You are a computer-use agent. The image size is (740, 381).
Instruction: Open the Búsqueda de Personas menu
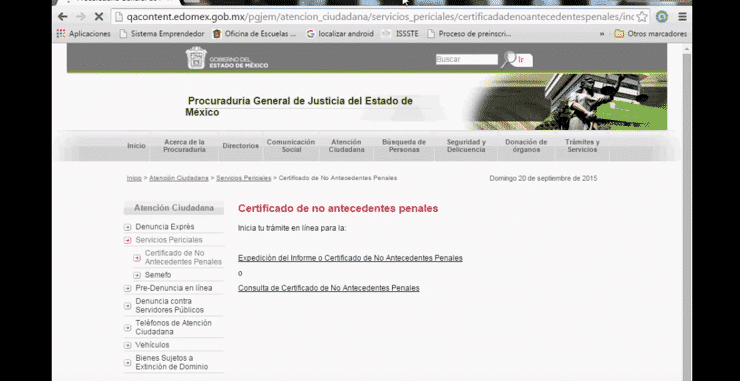(x=404, y=146)
